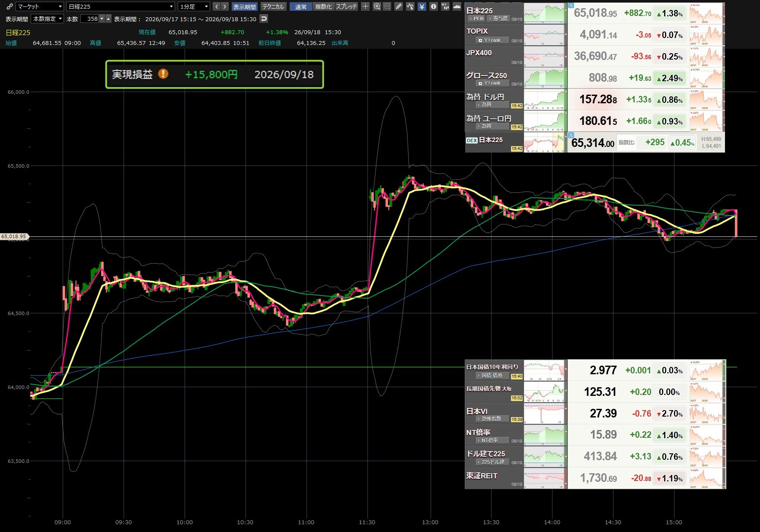This screenshot has height=532, width=760.
Task: Select the pencil drawing tool
Action: pyautogui.click(x=399, y=6)
